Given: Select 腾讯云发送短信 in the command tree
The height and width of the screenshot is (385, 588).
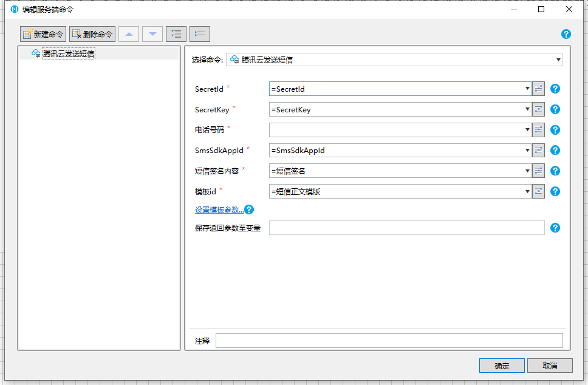Looking at the screenshot, I should [x=69, y=53].
